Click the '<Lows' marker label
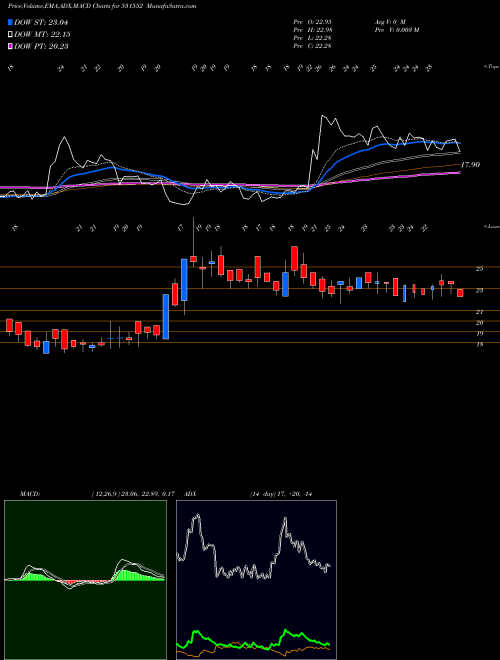 pos(491,226)
